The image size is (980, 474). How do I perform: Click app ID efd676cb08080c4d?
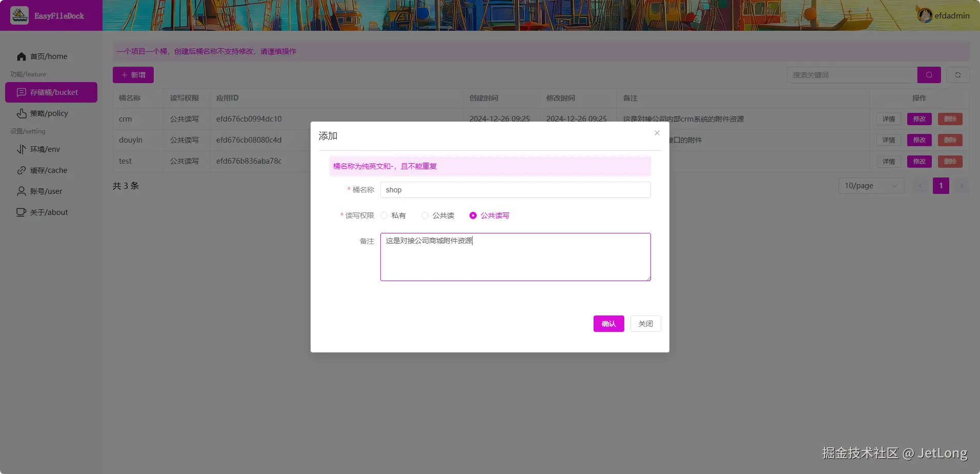(x=249, y=140)
